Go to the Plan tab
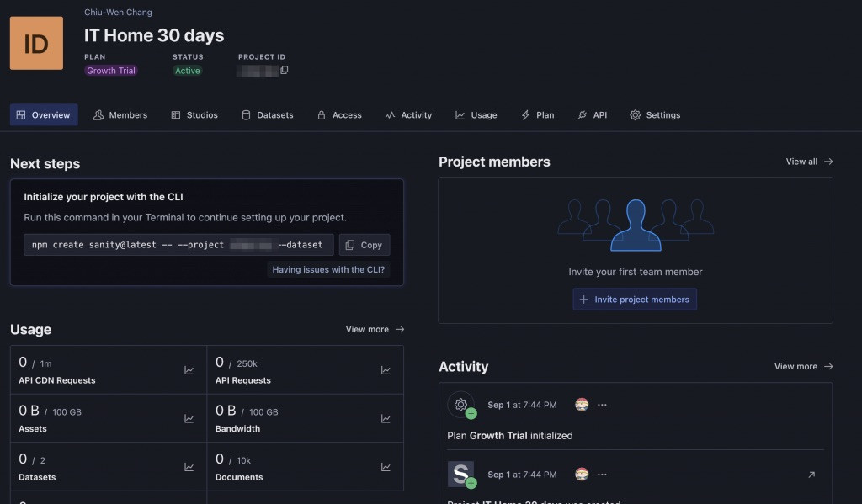Viewport: 862px width, 504px height. (538, 115)
